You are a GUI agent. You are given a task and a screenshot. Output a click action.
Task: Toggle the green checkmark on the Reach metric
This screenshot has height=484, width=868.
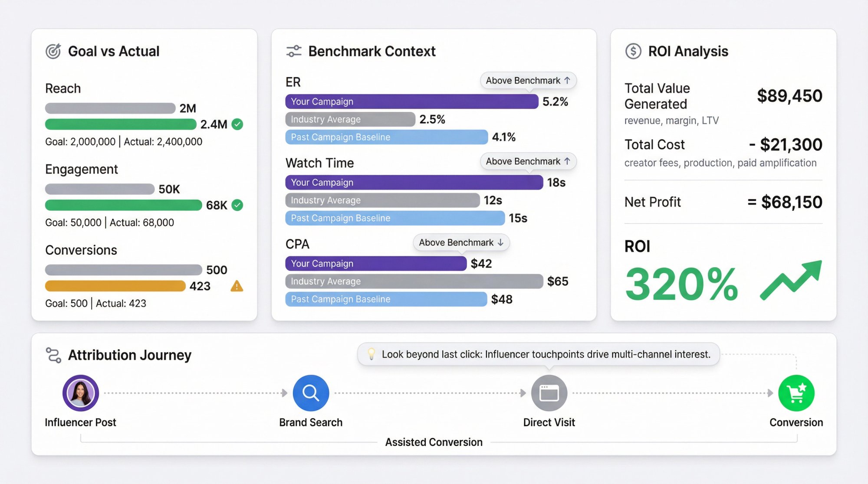coord(237,124)
